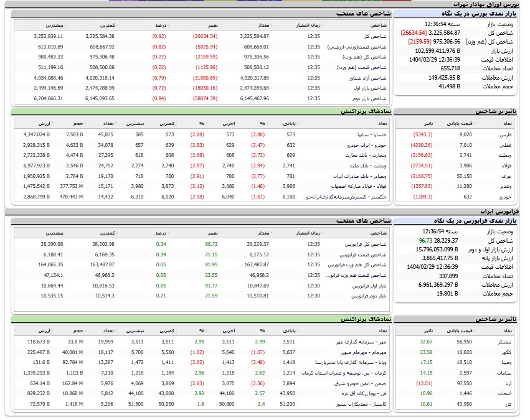Click the trade volume 41.498 B

449,86
